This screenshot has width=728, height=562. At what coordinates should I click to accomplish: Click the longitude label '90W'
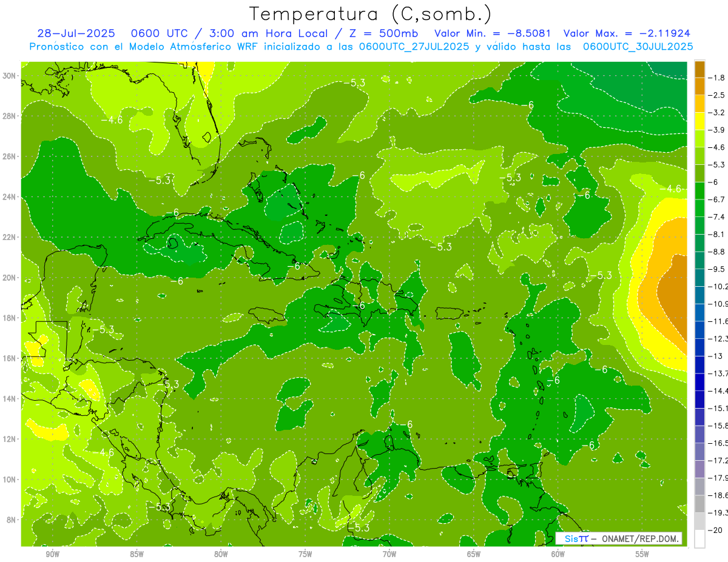point(52,554)
